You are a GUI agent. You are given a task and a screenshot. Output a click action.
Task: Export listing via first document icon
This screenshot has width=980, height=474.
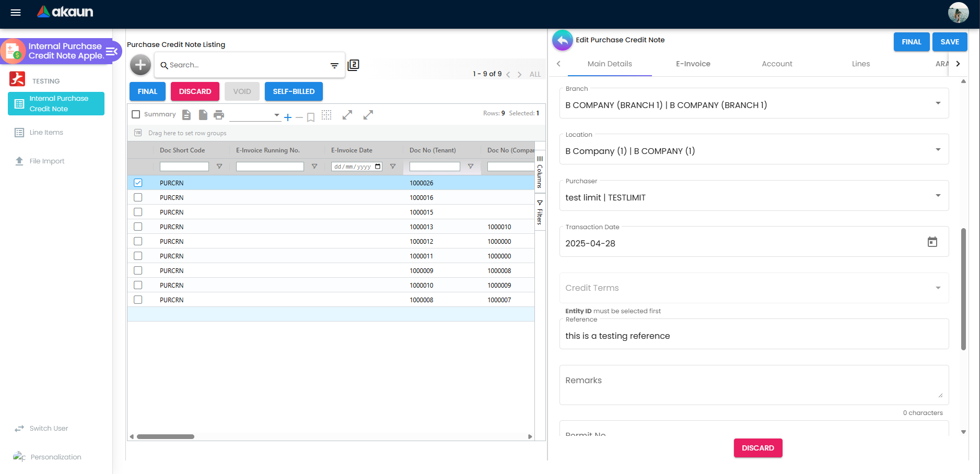tap(186, 115)
